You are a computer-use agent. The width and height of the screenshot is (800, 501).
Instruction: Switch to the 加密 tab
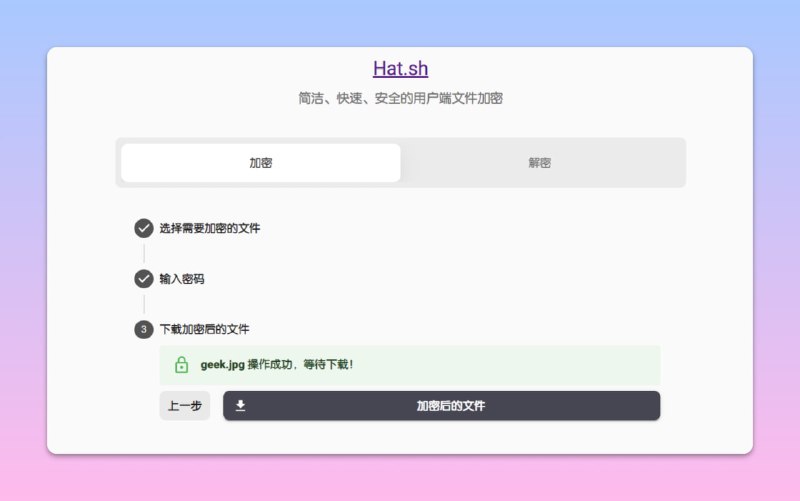(261, 163)
